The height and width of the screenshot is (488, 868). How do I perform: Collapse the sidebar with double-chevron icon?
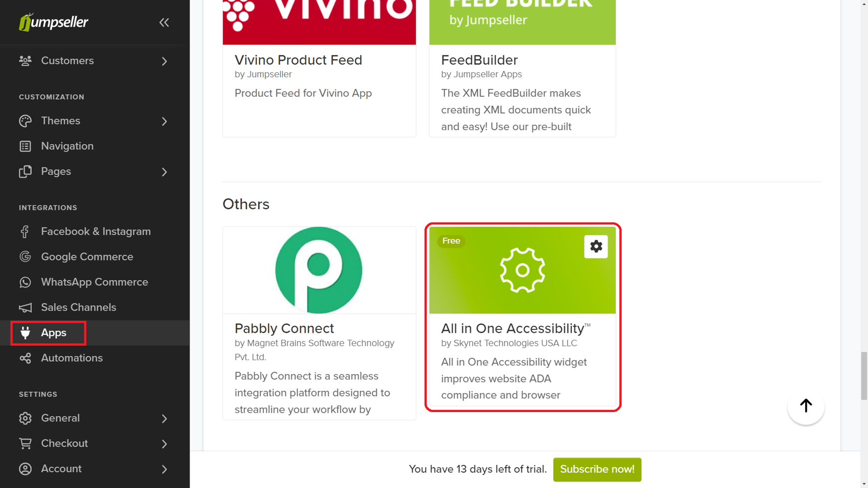164,22
